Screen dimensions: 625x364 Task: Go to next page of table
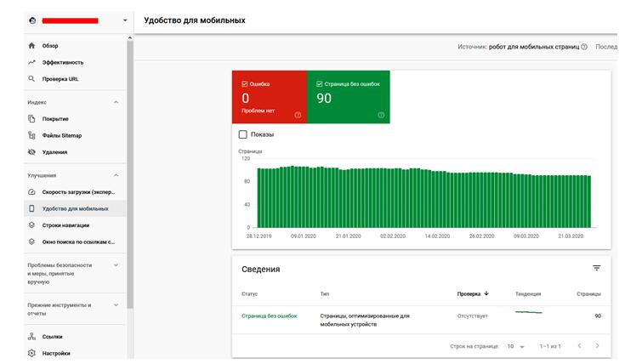[x=597, y=345]
